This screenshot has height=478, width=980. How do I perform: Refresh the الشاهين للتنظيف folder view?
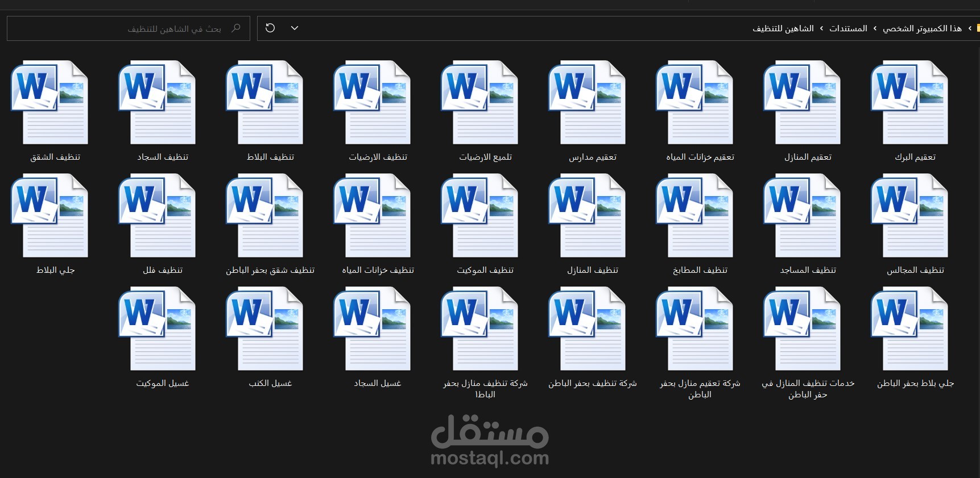(x=270, y=28)
